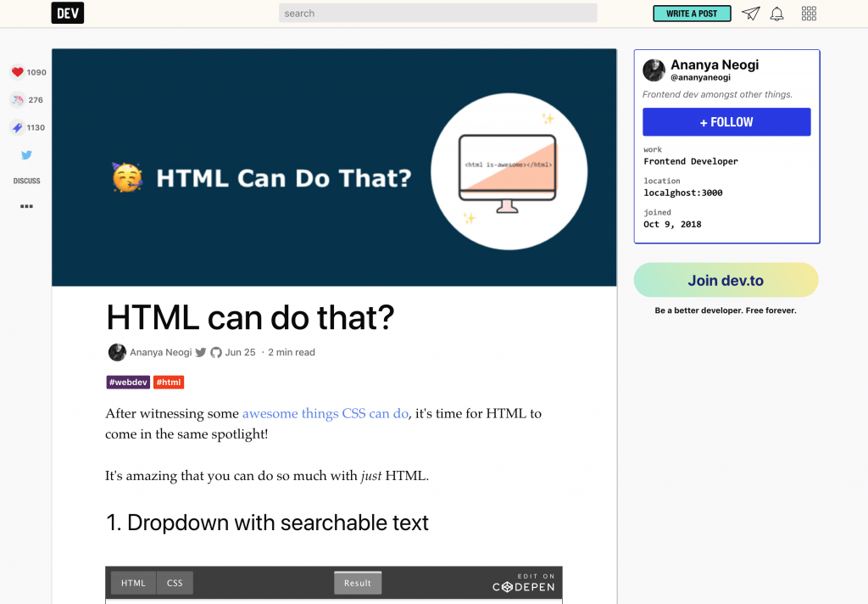
Task: Open the apps grid menu icon
Action: [808, 13]
